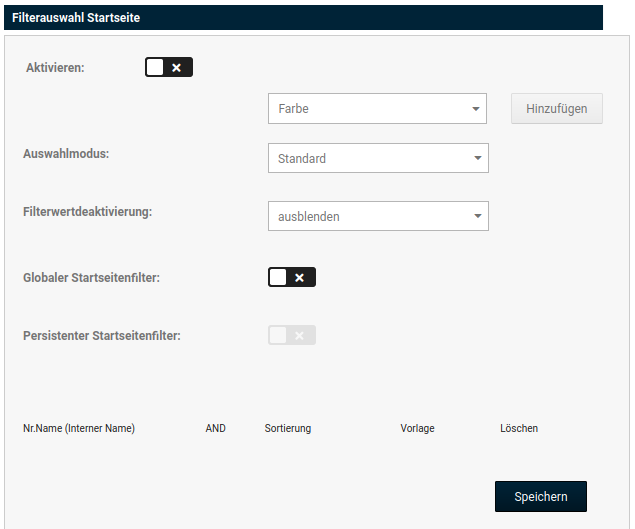Select the Sortierung column header

[x=288, y=428]
